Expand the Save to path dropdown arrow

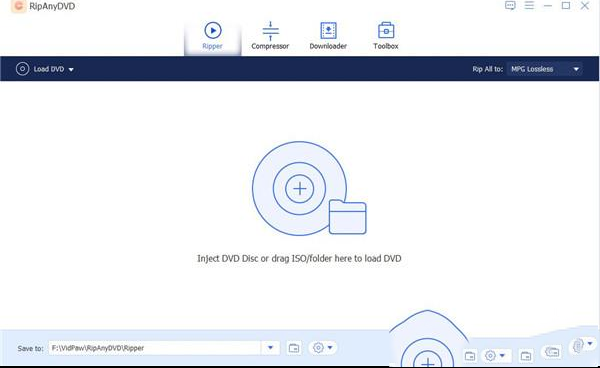[270, 348]
